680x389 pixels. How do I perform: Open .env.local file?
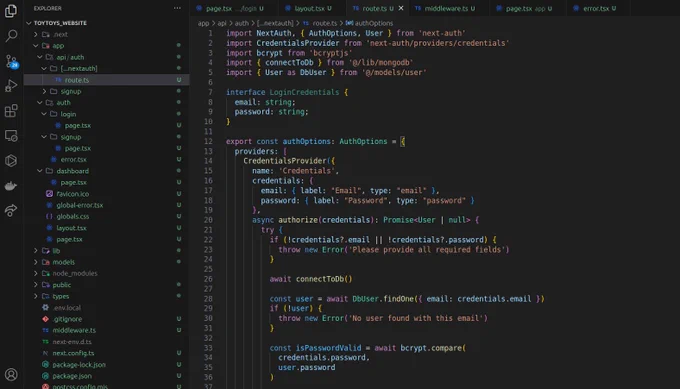click(106, 307)
